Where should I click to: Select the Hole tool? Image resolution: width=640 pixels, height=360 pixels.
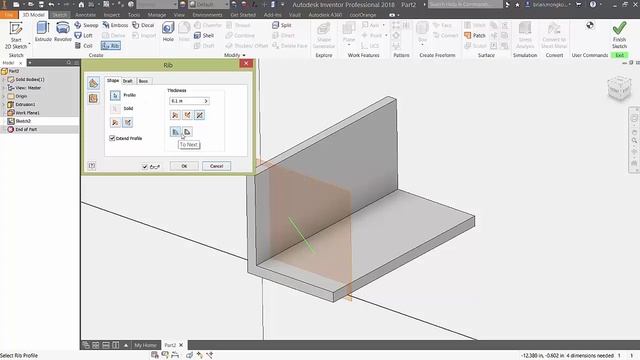click(168, 32)
